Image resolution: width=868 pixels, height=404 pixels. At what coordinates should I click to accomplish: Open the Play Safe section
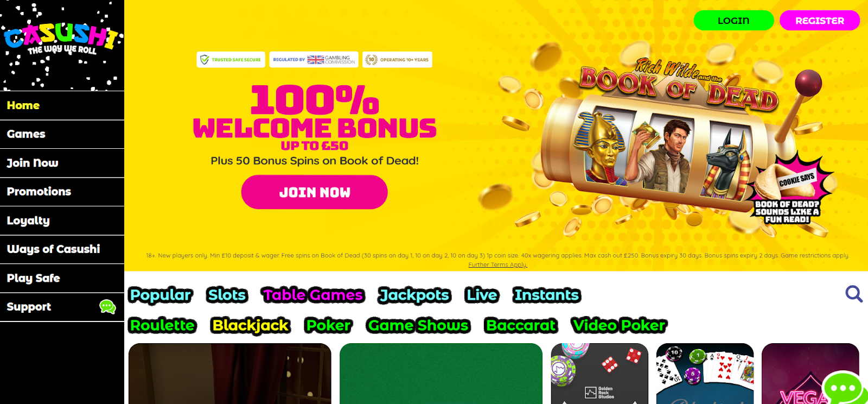(62, 278)
